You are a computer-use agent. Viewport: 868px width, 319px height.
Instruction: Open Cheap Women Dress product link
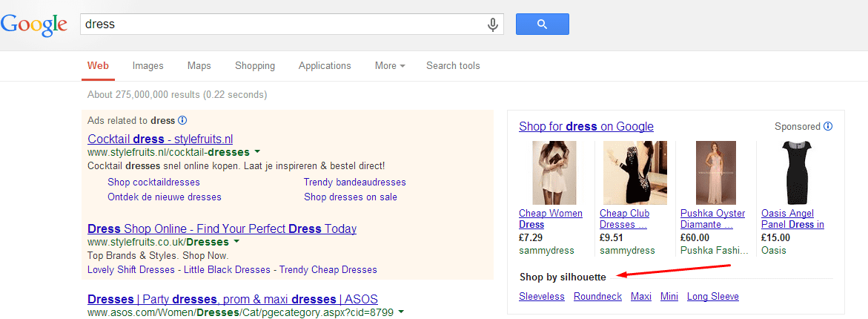[550, 219]
